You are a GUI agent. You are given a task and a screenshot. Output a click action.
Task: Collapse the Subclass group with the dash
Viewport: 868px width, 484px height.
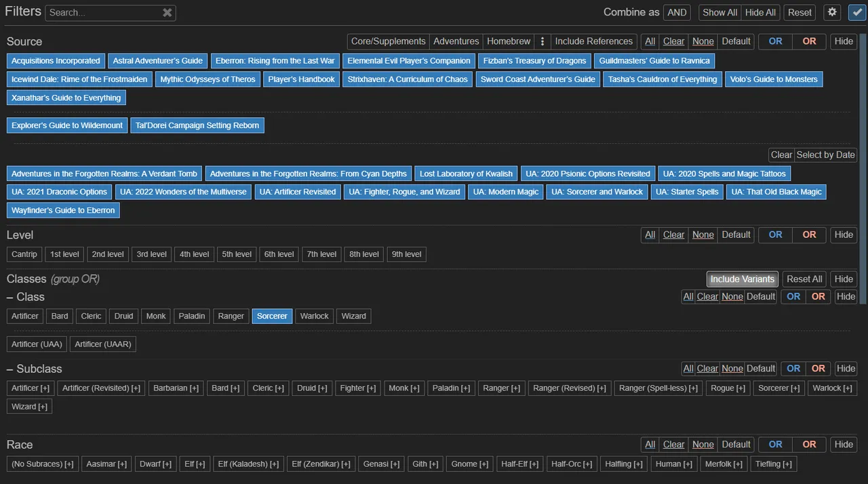(10, 369)
